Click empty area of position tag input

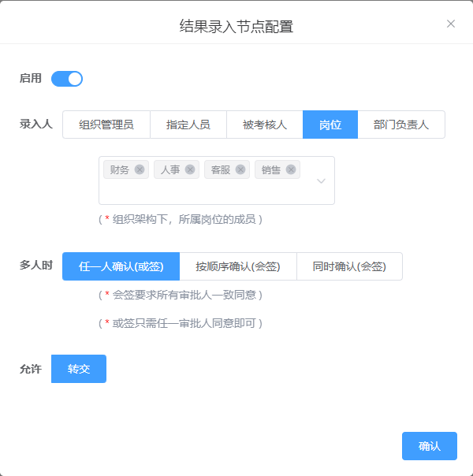(x=205, y=192)
